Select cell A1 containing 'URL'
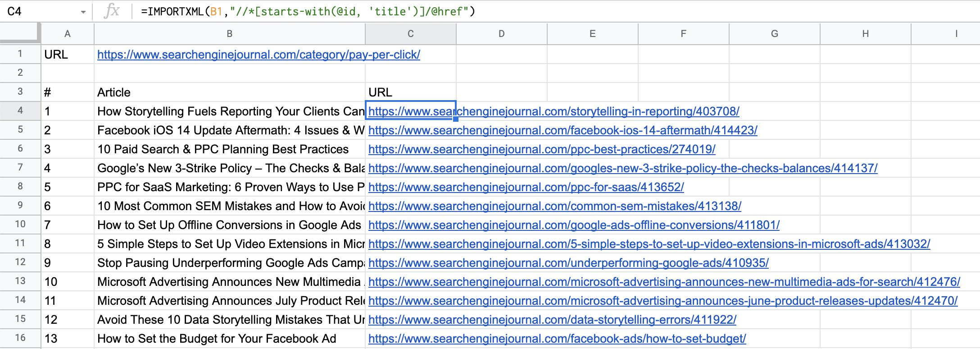The height and width of the screenshot is (349, 980). pyautogui.click(x=68, y=54)
